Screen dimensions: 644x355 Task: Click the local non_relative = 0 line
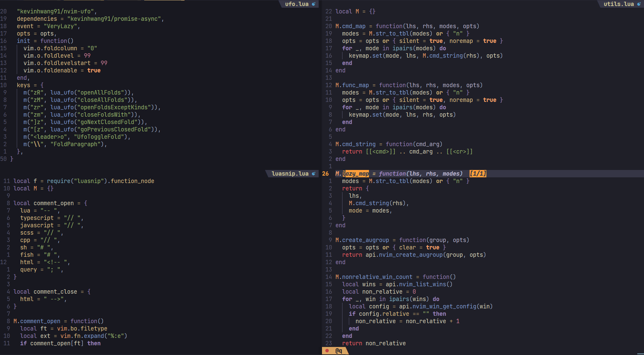[379, 292]
